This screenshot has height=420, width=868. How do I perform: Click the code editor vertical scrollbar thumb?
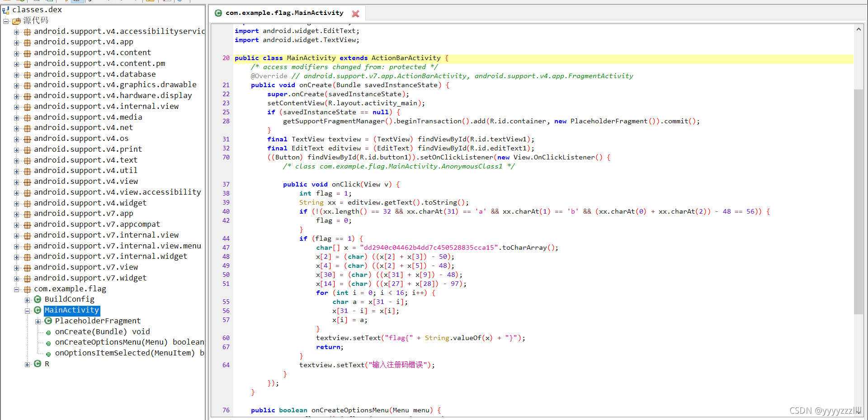(858, 202)
